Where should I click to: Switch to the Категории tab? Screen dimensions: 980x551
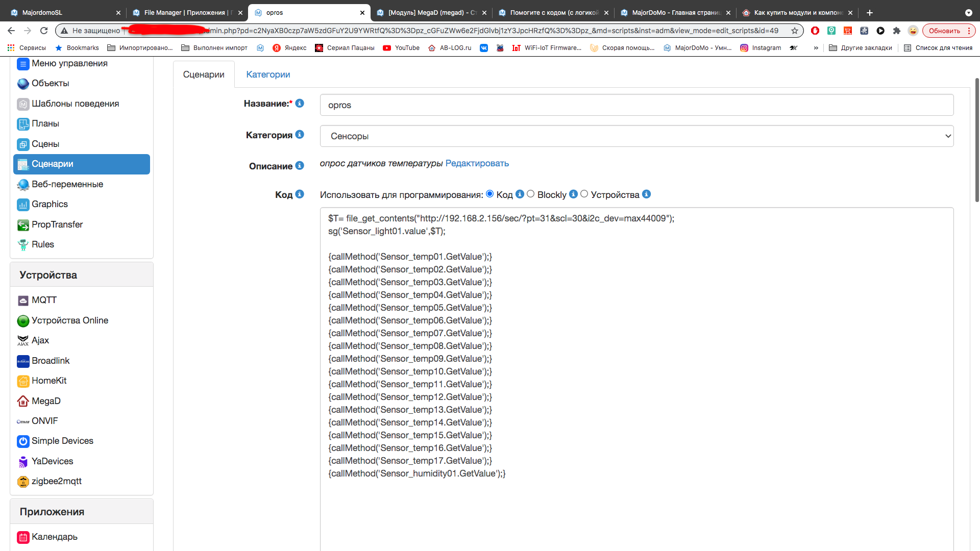point(267,74)
